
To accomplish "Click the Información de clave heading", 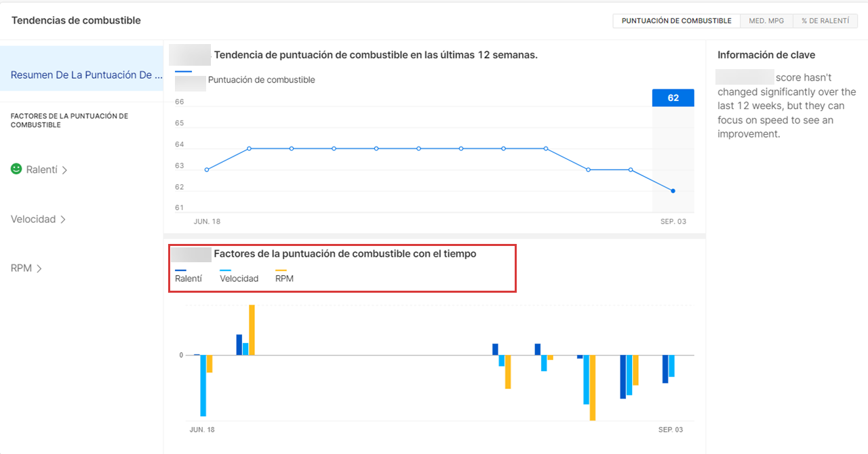I will pyautogui.click(x=766, y=55).
